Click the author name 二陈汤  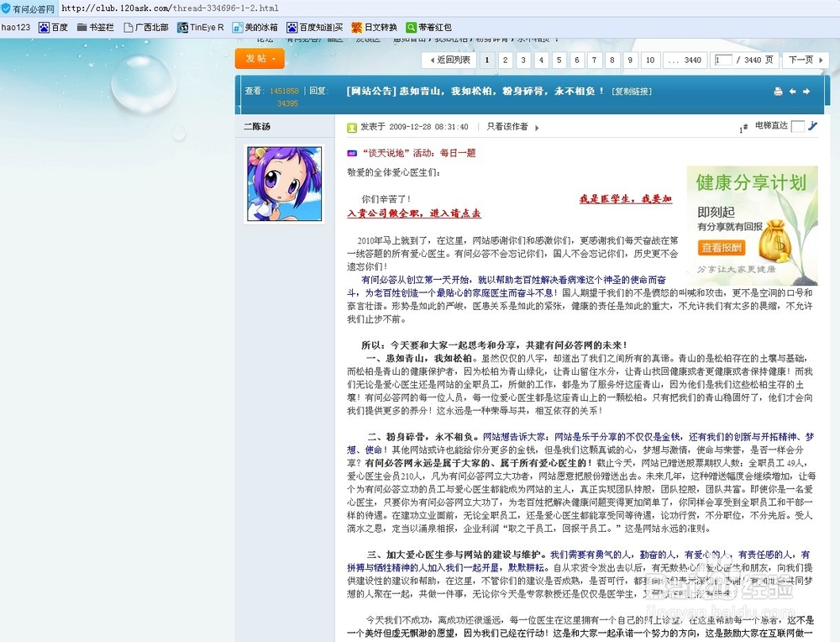[257, 127]
